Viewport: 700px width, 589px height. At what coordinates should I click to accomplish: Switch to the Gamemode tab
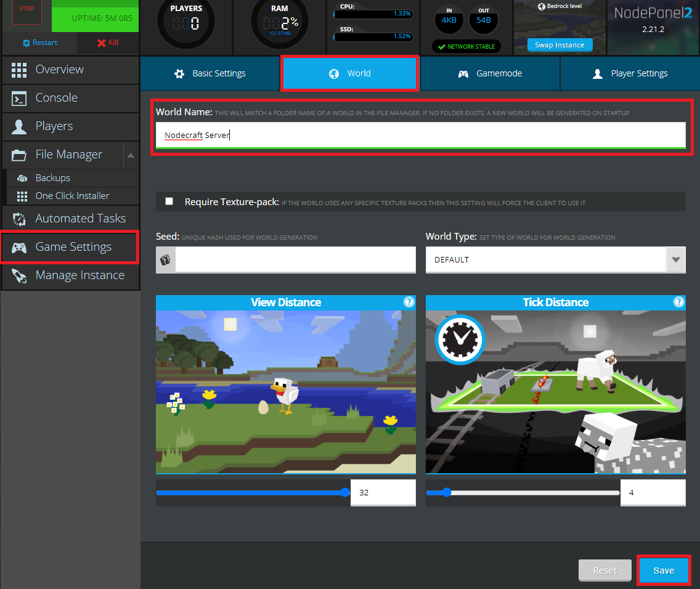(x=490, y=73)
